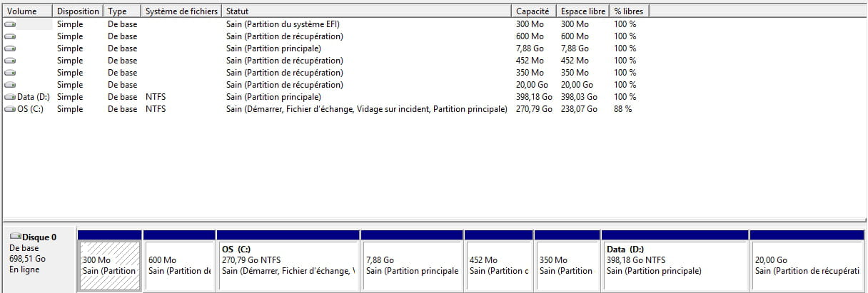The height and width of the screenshot is (293, 868).
Task: Click the Système de fichiers column header
Action: tap(181, 11)
